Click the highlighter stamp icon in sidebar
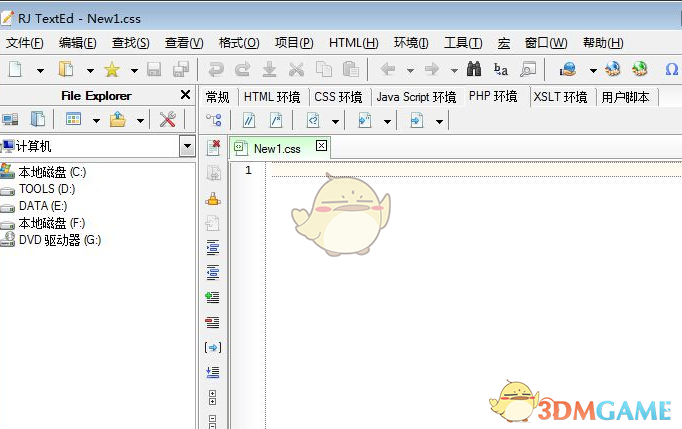682x429 pixels. tap(213, 199)
